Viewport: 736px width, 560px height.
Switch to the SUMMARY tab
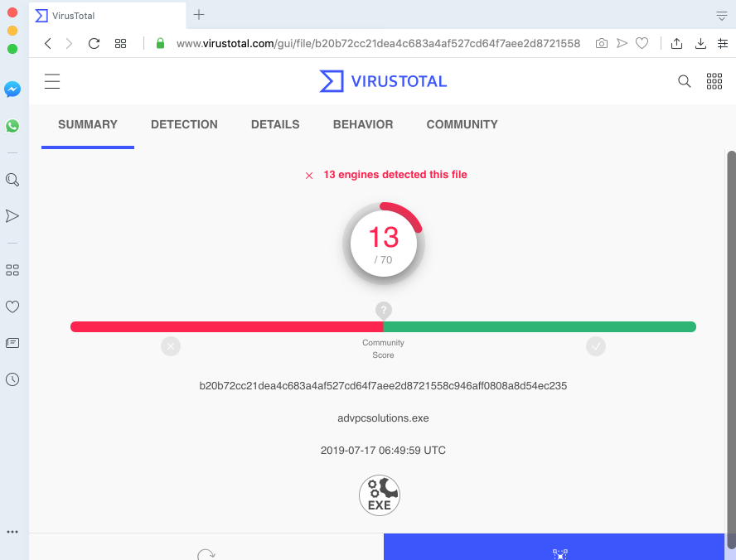point(88,124)
